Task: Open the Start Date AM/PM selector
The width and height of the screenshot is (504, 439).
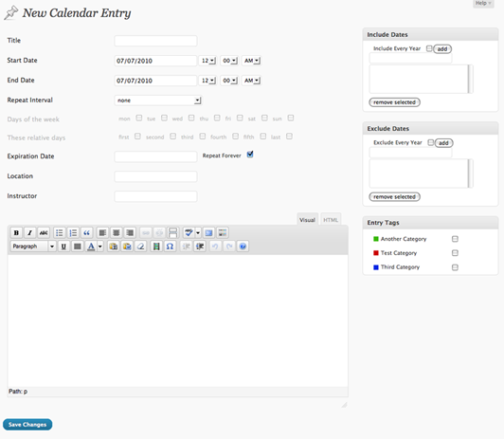Action: [252, 61]
